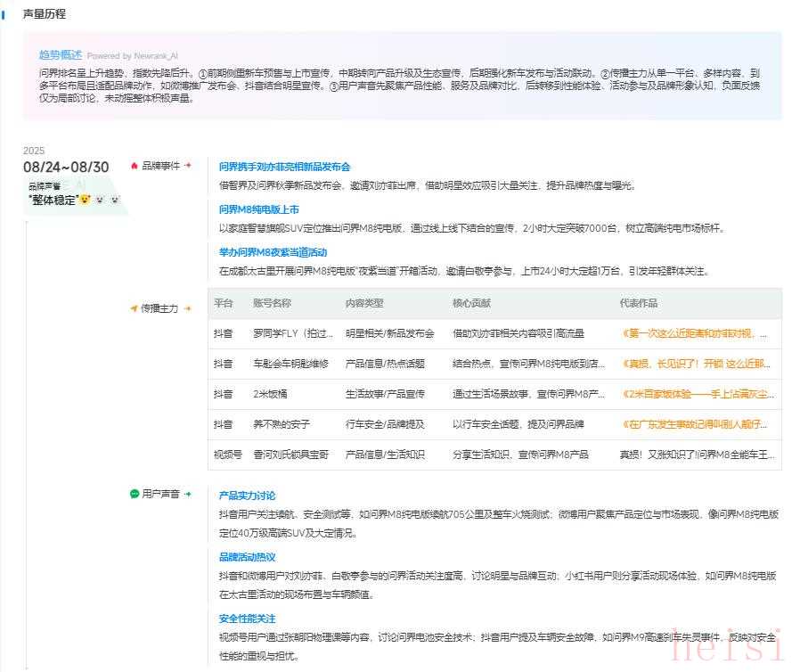The height and width of the screenshot is (672, 800).
Task: Open the 问界M8纯电版上市 event link
Action: click(x=258, y=209)
